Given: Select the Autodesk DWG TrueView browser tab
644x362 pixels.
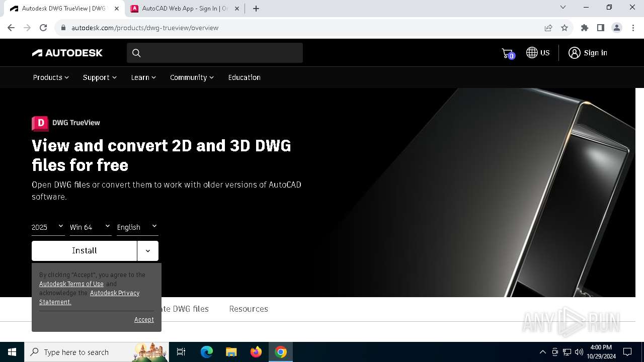Looking at the screenshot, I should point(63,9).
